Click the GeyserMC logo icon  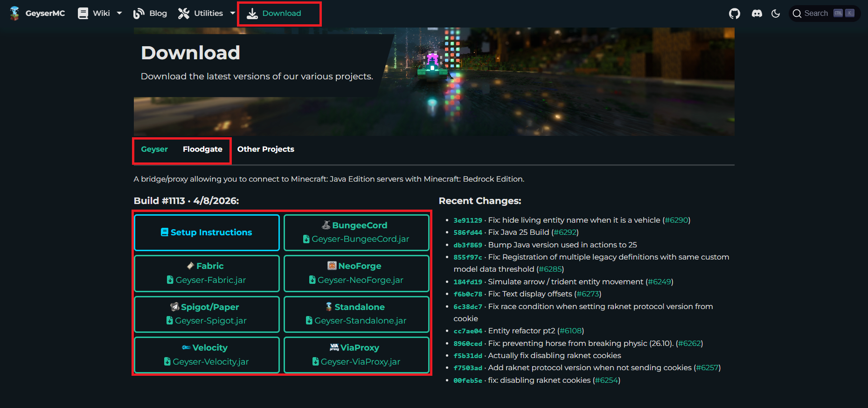[14, 14]
